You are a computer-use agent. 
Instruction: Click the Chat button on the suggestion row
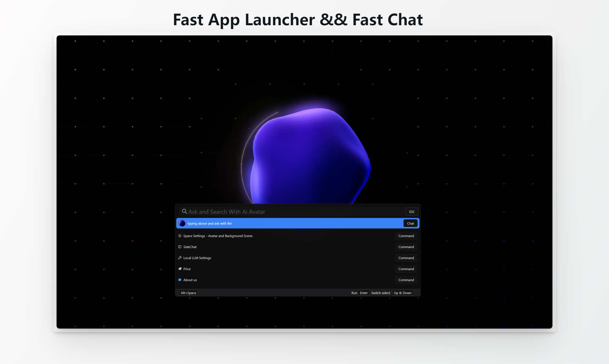[410, 223]
